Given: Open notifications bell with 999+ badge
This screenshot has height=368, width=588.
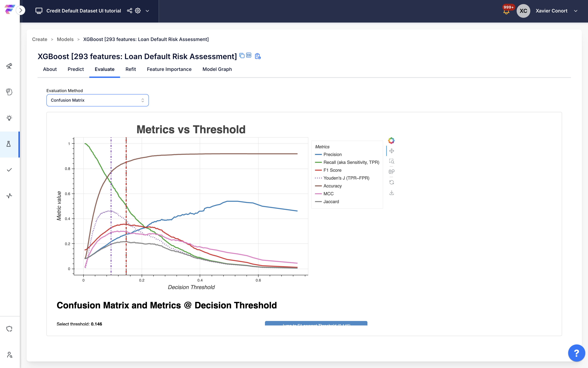Looking at the screenshot, I should pyautogui.click(x=506, y=11).
